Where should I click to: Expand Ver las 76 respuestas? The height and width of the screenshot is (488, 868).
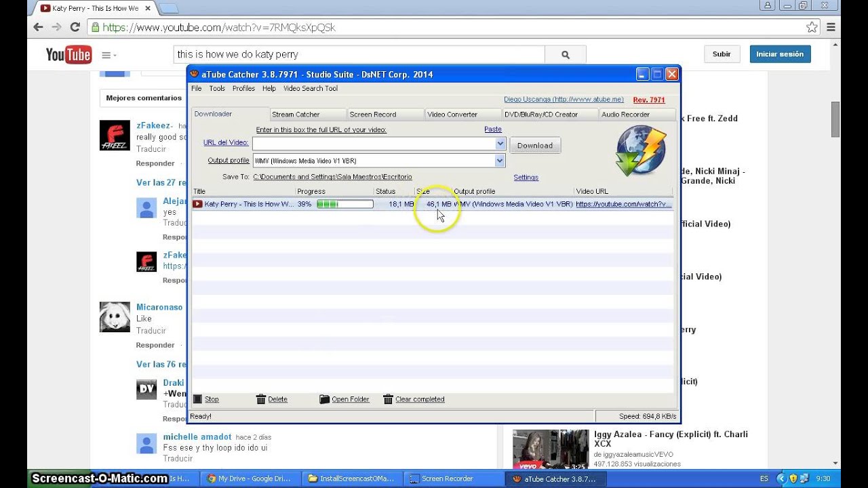[x=161, y=364]
